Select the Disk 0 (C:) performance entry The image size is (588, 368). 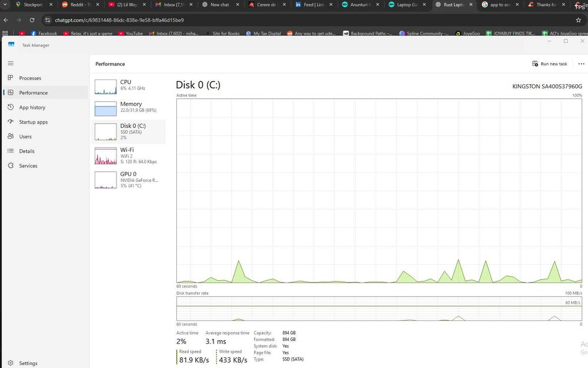coord(128,131)
